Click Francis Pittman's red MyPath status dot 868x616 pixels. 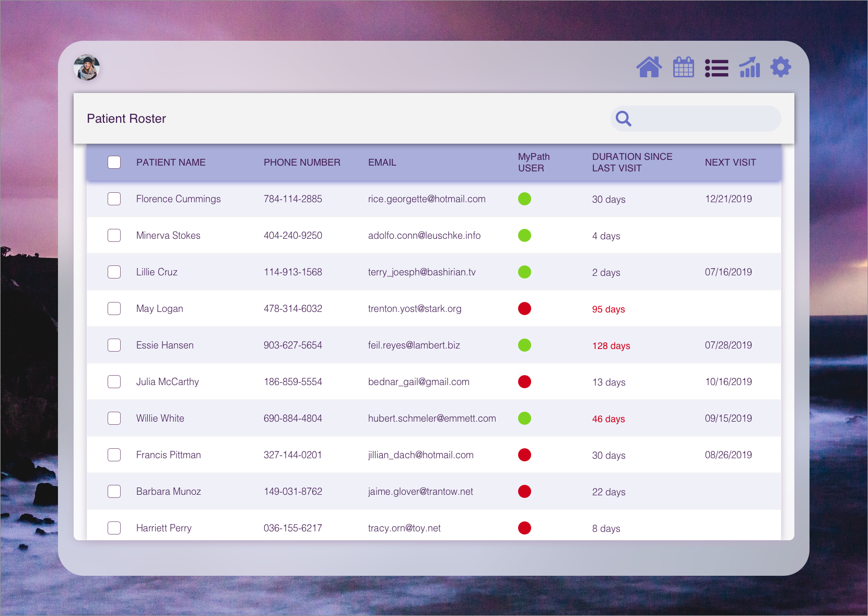pos(524,455)
